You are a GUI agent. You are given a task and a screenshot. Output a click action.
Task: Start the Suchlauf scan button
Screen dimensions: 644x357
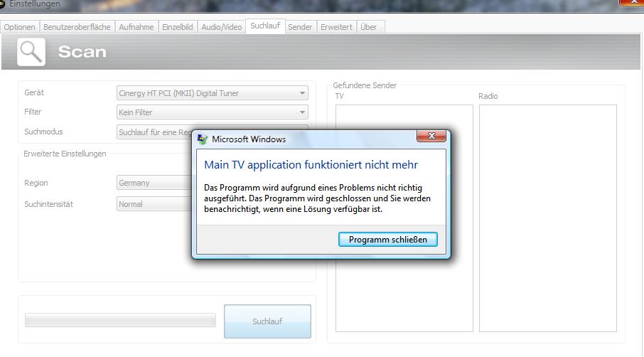pyautogui.click(x=267, y=321)
